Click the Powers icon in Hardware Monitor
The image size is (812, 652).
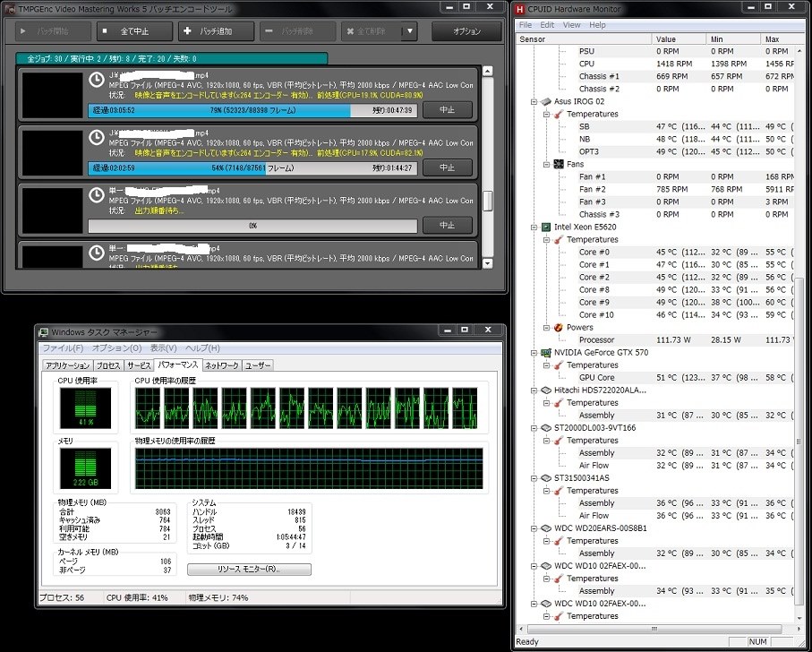coord(559,327)
